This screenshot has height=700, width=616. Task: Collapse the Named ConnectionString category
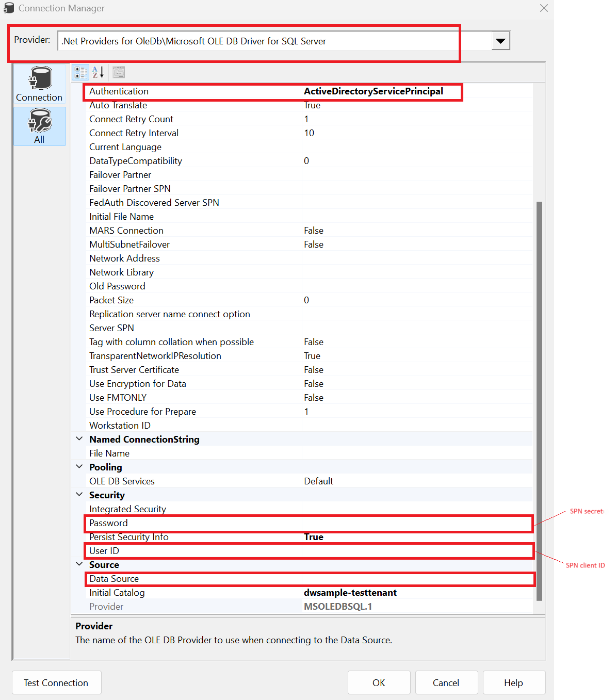coord(79,439)
